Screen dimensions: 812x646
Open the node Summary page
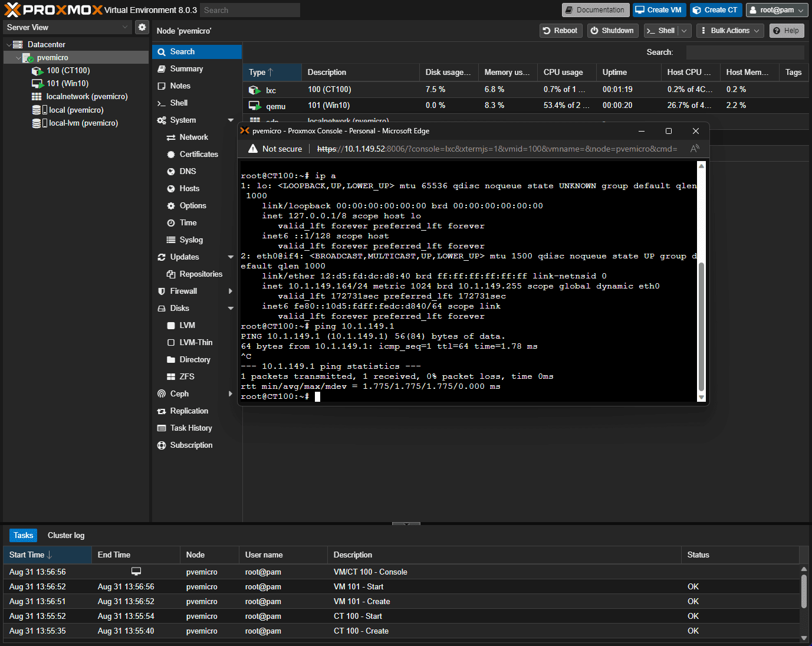[186, 68]
